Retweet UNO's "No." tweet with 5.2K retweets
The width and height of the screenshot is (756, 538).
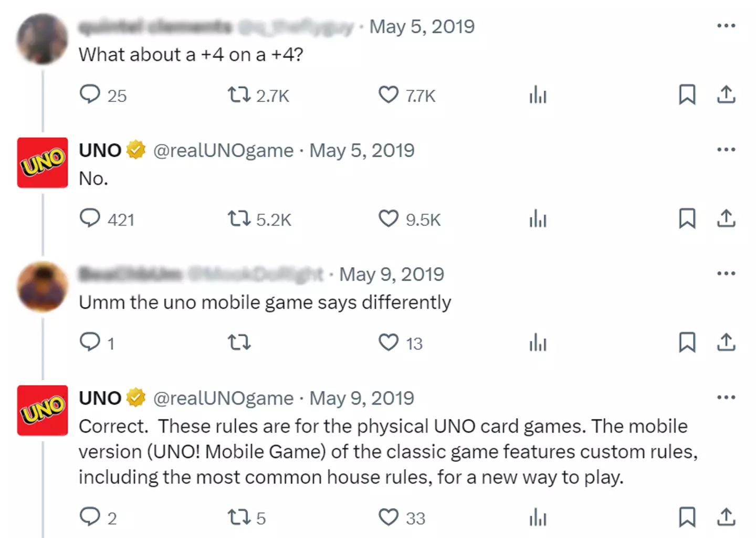(239, 219)
